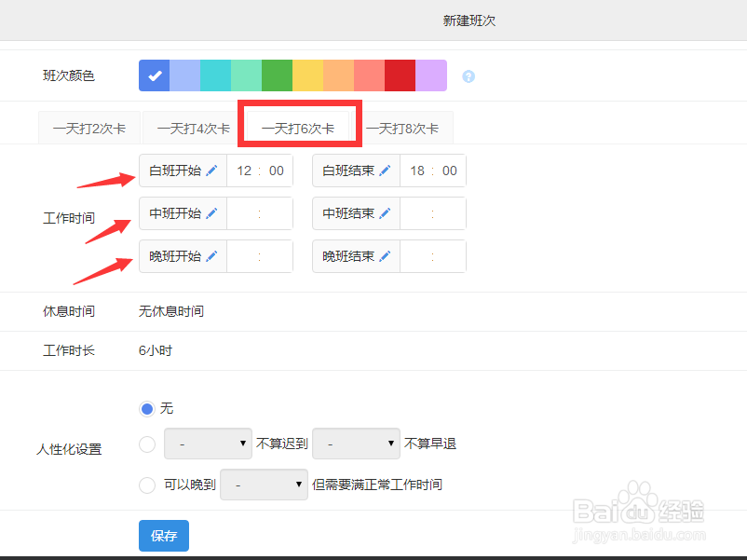
Task: Click the empty 中班开始 time field
Action: coord(260,213)
